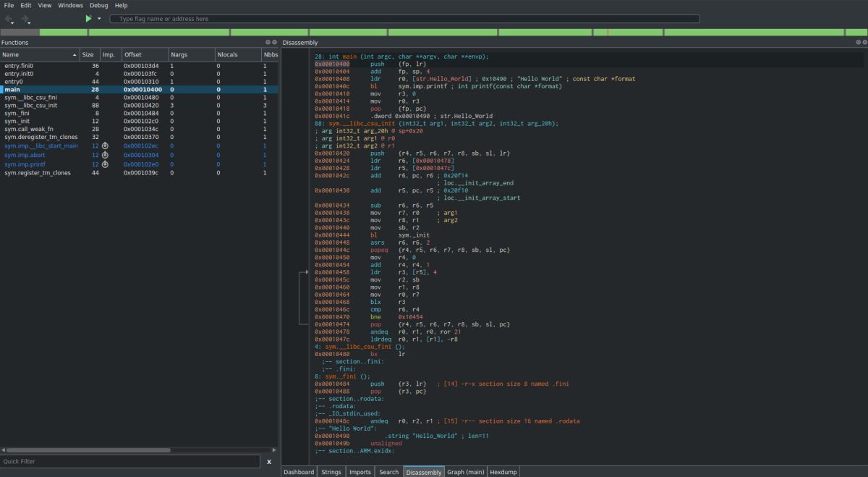Sort functions by Nbbs column header
868x477 pixels.
[270, 55]
